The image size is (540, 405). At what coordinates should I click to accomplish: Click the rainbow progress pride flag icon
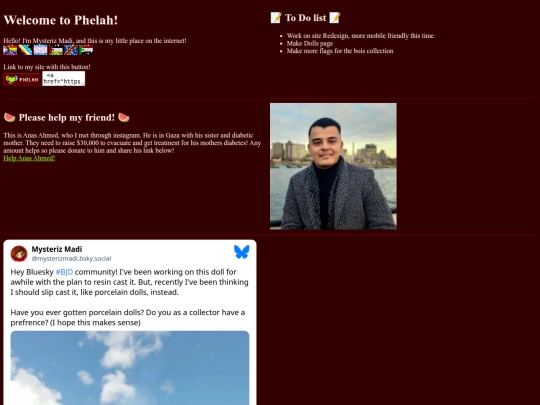coord(10,50)
